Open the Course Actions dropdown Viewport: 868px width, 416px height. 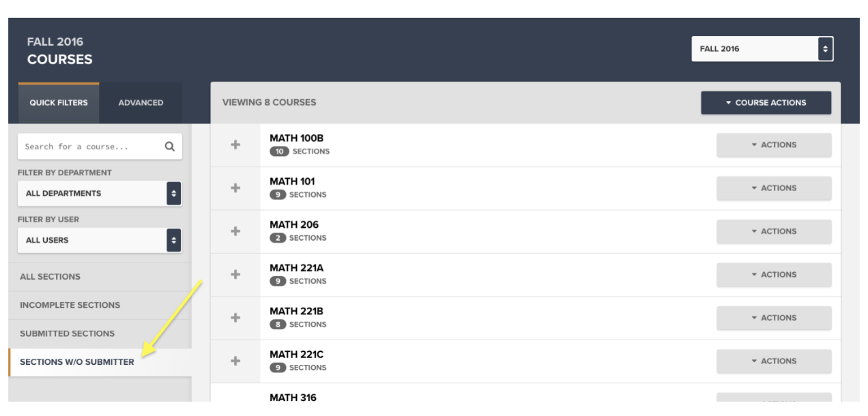[x=766, y=102]
